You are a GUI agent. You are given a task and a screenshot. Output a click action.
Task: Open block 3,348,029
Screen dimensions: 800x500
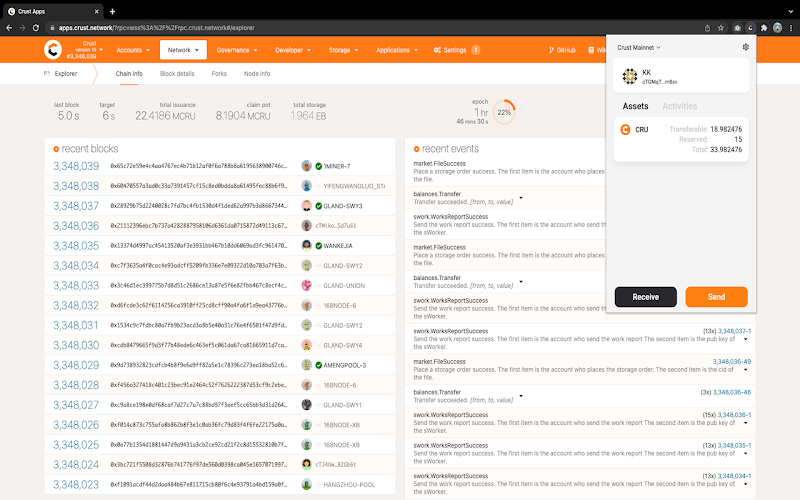(76, 365)
